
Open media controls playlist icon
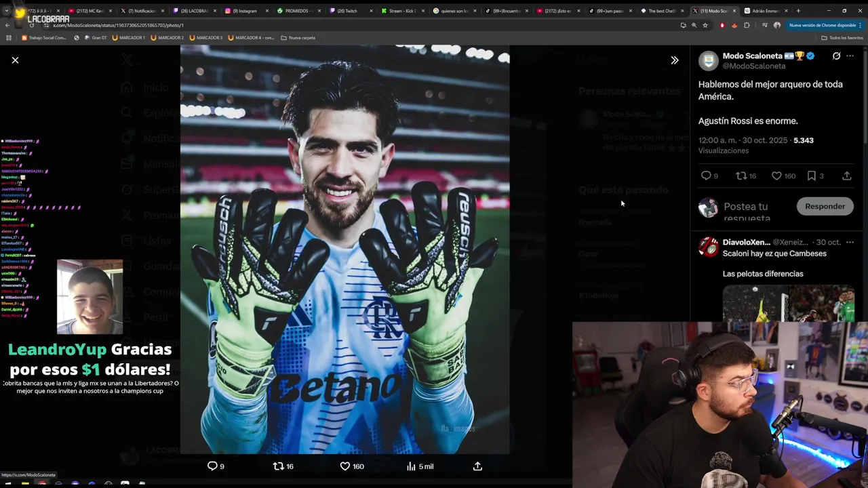click(765, 25)
